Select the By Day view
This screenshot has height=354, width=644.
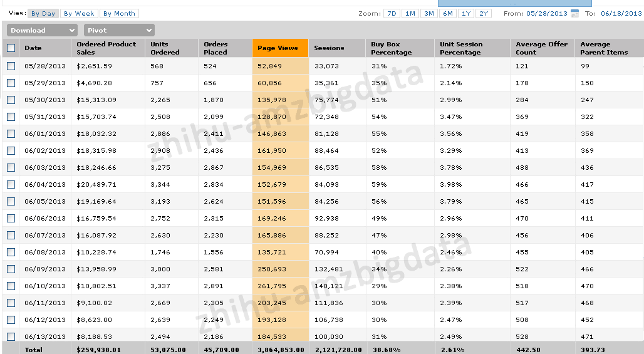coord(43,14)
